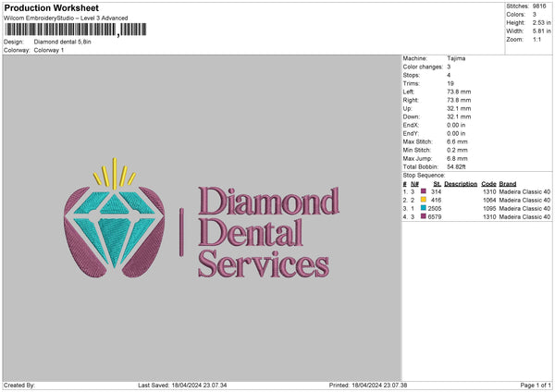Click stitch count 6579 in stop sequence
555x392 pixels.
pos(435,217)
